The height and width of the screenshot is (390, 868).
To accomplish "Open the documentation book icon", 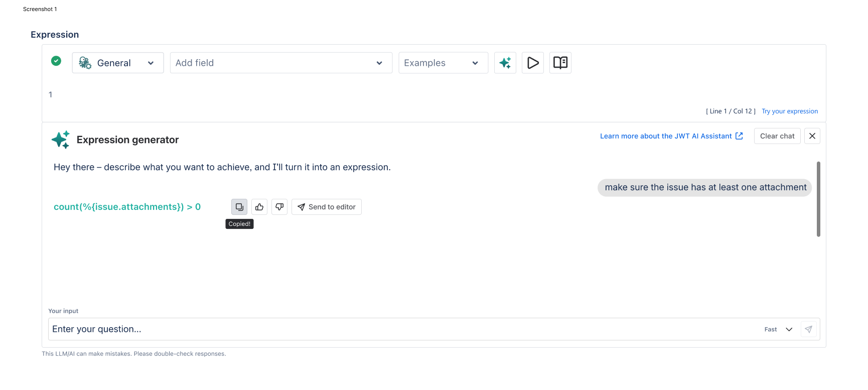I will click(560, 63).
